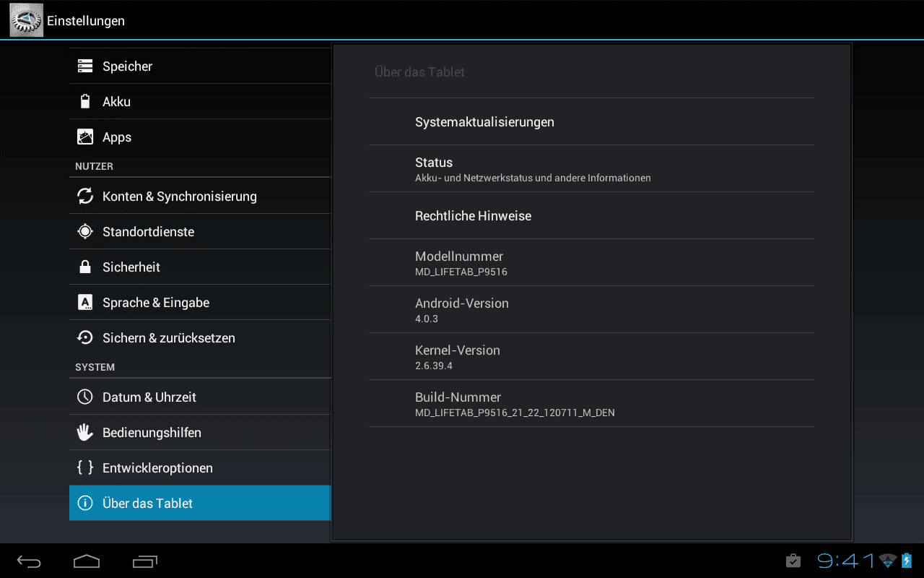Select Über das Tablet entry

(x=200, y=503)
